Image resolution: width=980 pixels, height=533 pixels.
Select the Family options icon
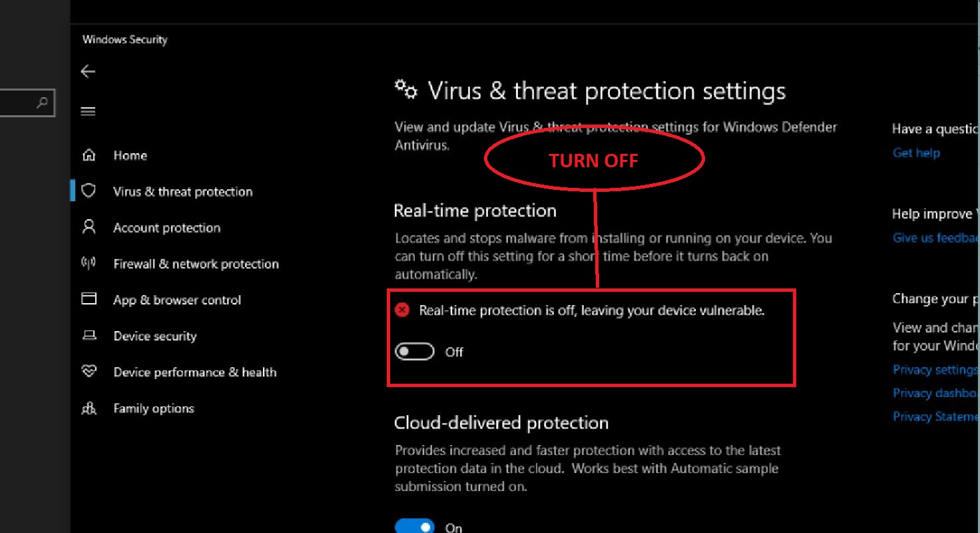click(x=89, y=408)
